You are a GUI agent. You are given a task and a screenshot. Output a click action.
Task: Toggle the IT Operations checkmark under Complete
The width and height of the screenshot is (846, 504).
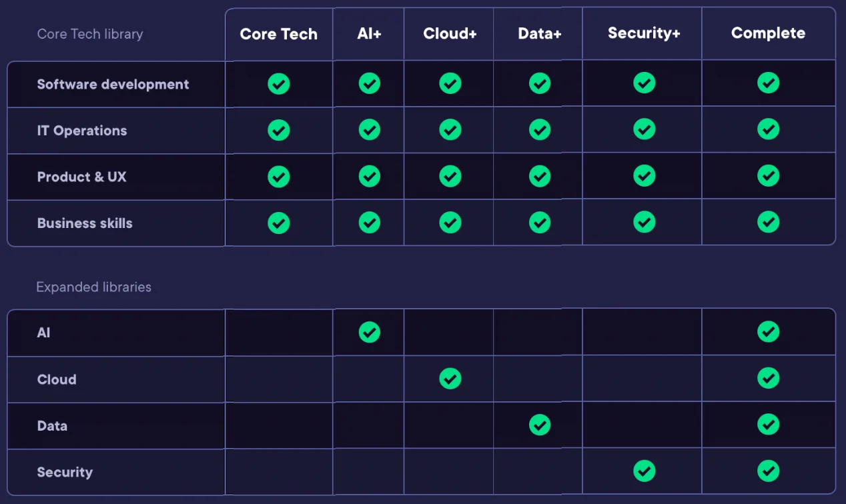click(x=768, y=130)
